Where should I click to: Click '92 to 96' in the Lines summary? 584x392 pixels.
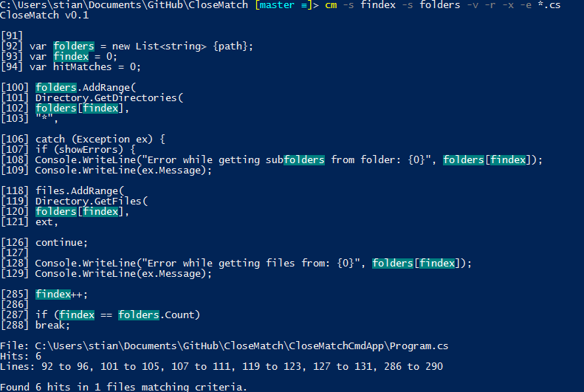click(x=65, y=367)
